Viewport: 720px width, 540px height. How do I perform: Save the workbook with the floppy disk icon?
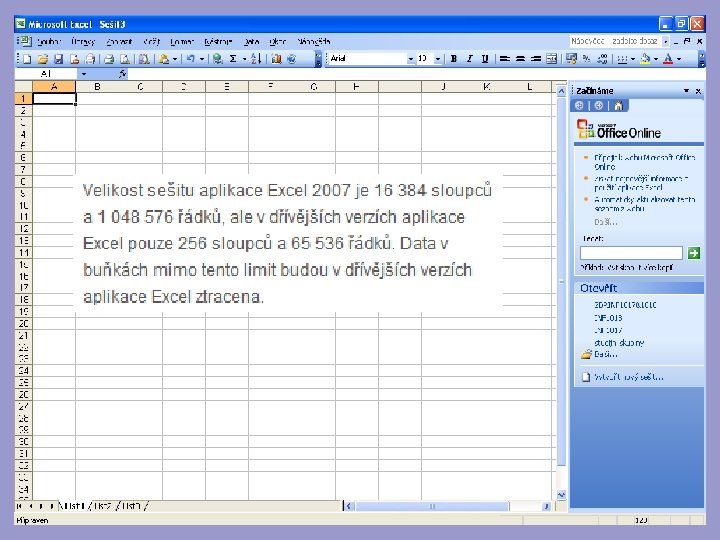pos(58,59)
